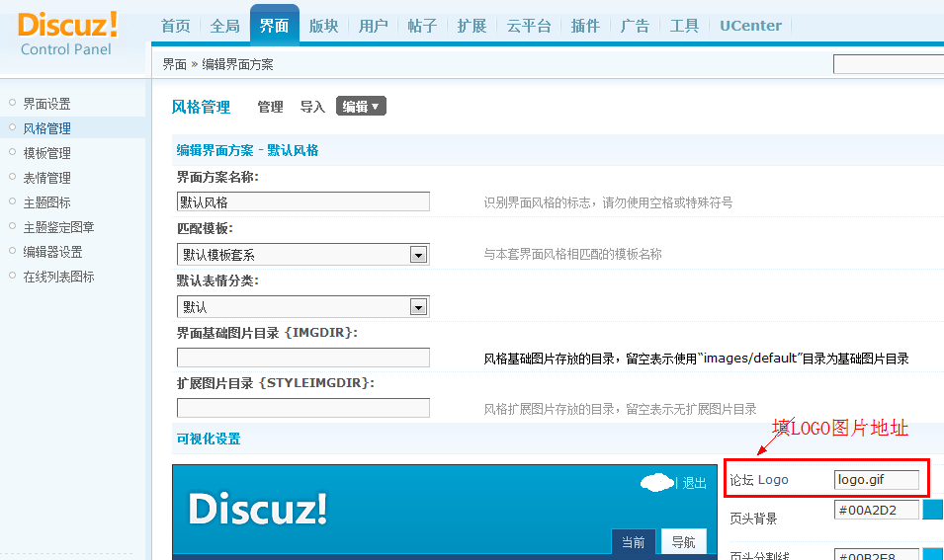
Task: Click the 导入 sub-tab of 风格管理
Action: coord(312,107)
